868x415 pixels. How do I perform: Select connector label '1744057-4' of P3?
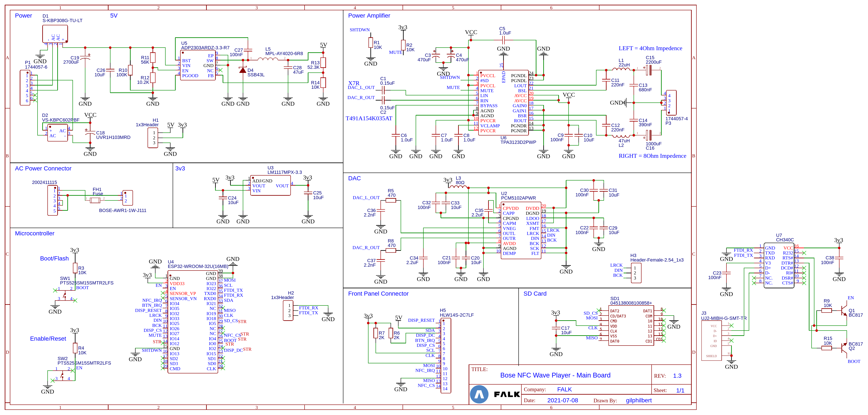pyautogui.click(x=677, y=119)
